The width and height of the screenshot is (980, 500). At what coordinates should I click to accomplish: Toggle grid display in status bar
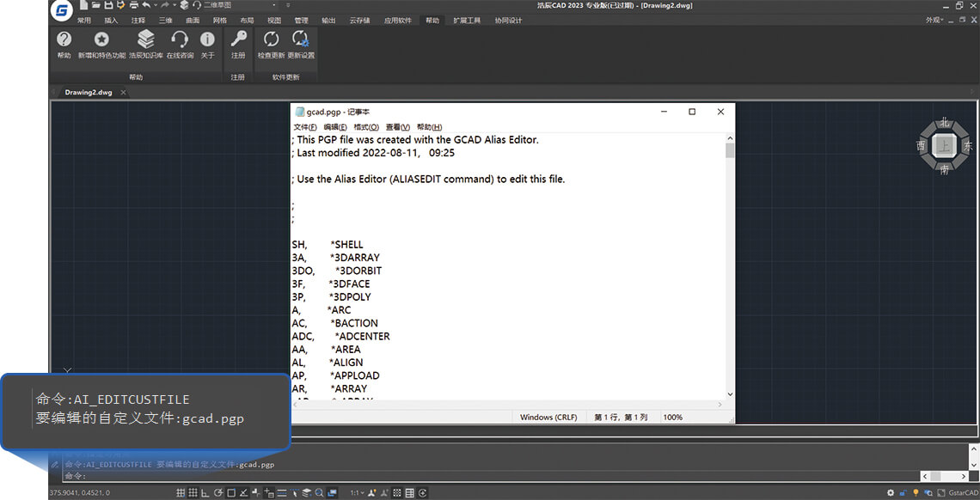point(193,492)
